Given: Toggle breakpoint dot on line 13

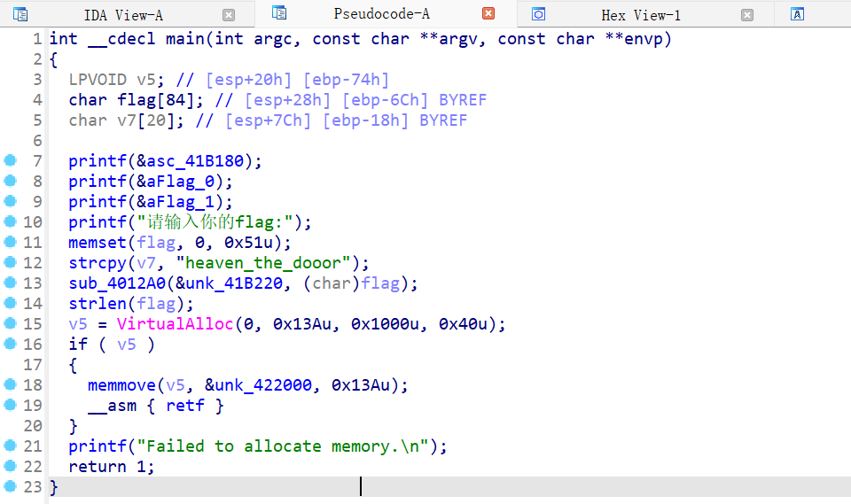Looking at the screenshot, I should (10, 283).
